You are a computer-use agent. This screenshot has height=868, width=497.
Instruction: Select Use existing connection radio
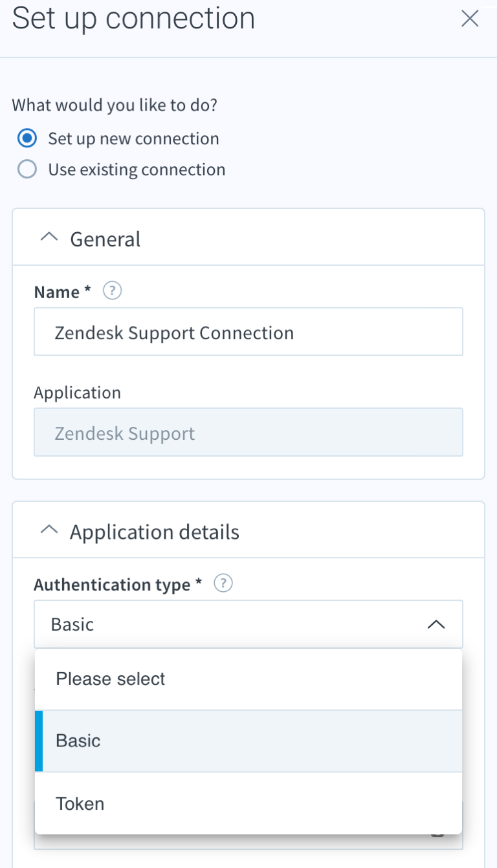[27, 169]
